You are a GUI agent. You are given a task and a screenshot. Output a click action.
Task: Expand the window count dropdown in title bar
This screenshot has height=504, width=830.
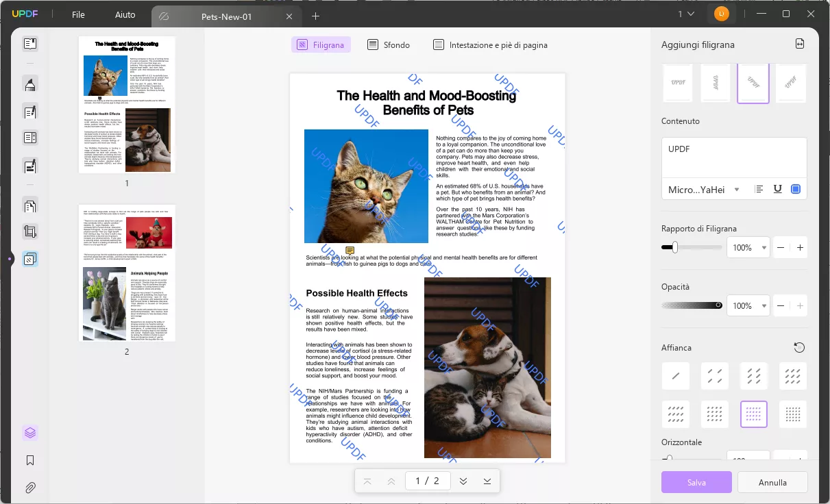[x=686, y=14]
